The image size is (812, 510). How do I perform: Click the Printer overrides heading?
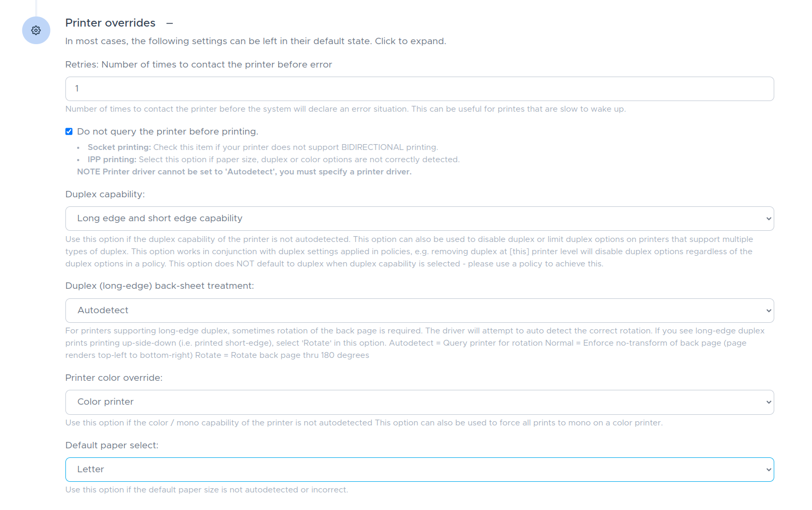click(110, 23)
